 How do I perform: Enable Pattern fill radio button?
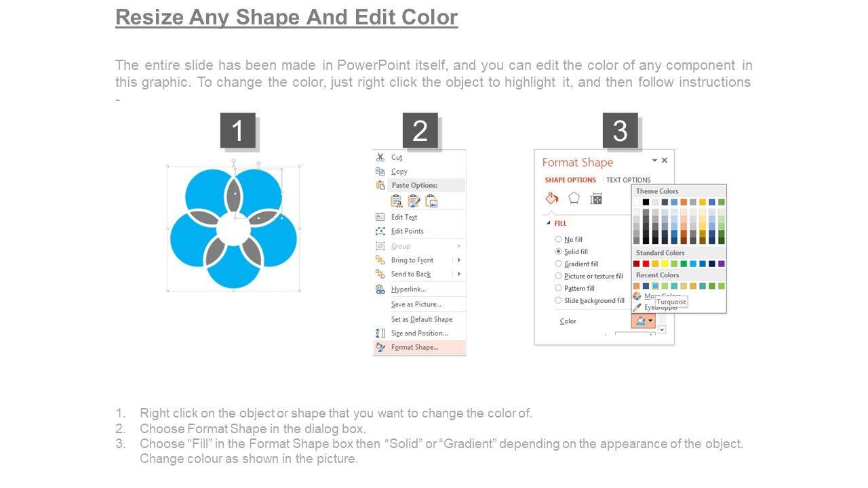(558, 288)
